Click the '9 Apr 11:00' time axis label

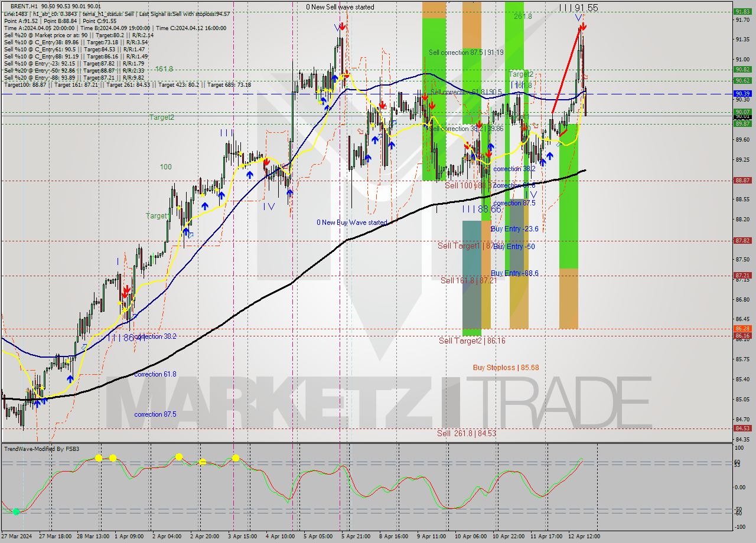coord(431,536)
